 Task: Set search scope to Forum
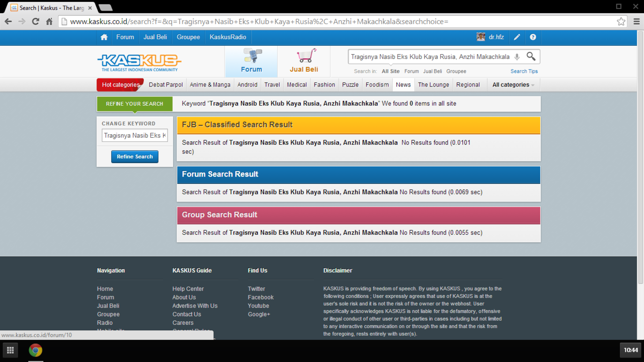tap(412, 71)
